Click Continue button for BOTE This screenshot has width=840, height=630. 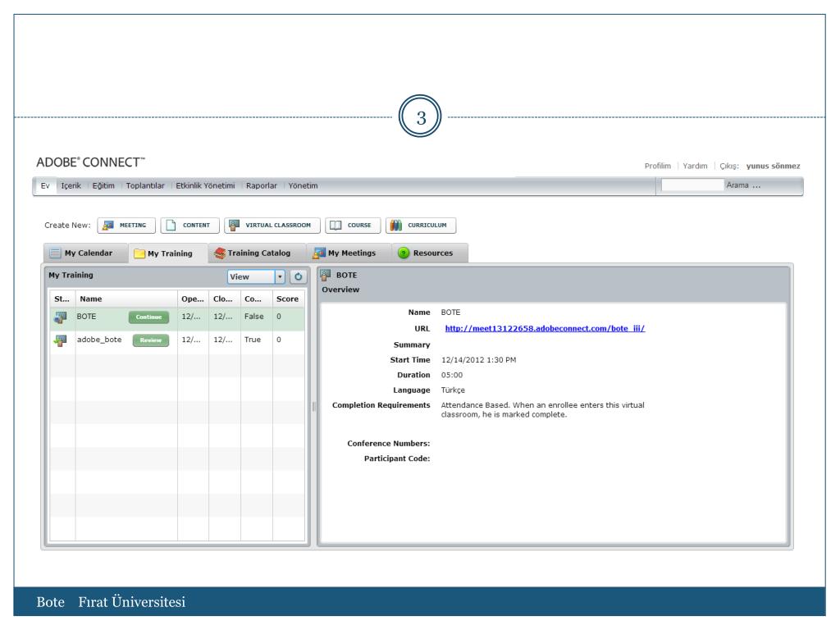point(148,317)
